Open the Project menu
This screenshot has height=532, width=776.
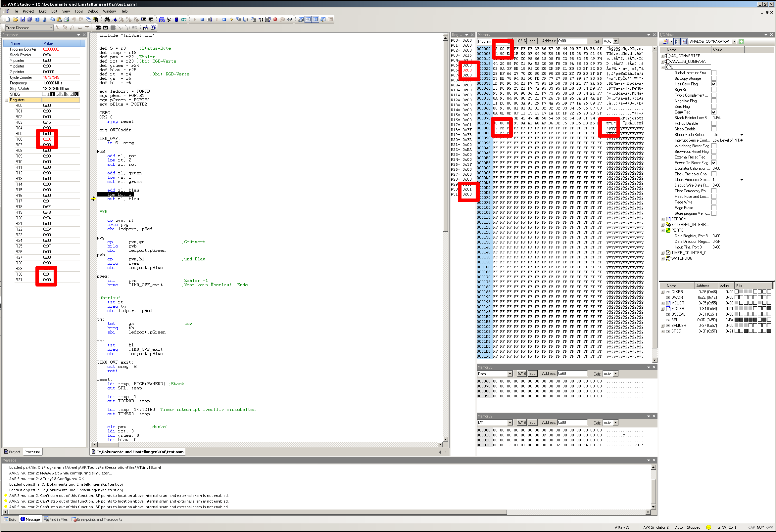(x=28, y=11)
